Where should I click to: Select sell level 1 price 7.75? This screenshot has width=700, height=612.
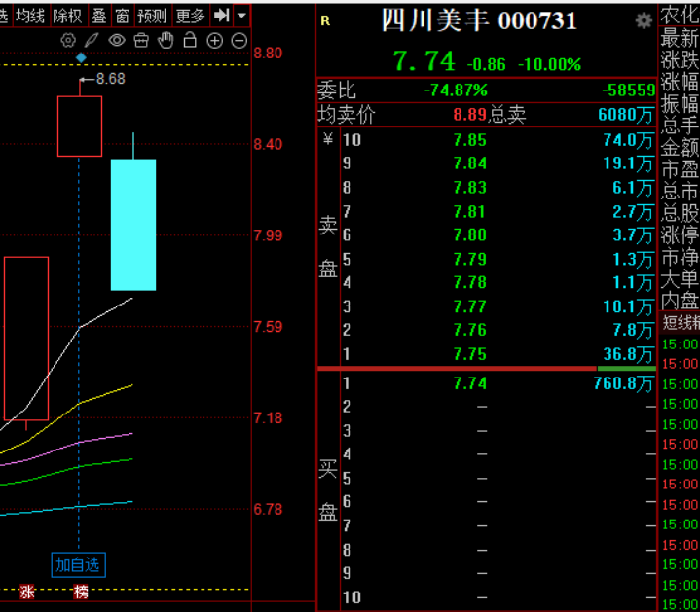tap(469, 354)
